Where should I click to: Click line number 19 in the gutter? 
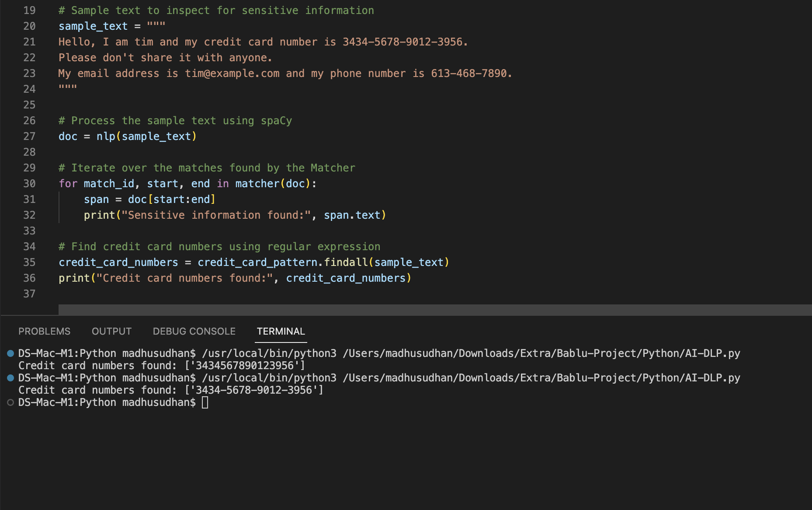[29, 10]
